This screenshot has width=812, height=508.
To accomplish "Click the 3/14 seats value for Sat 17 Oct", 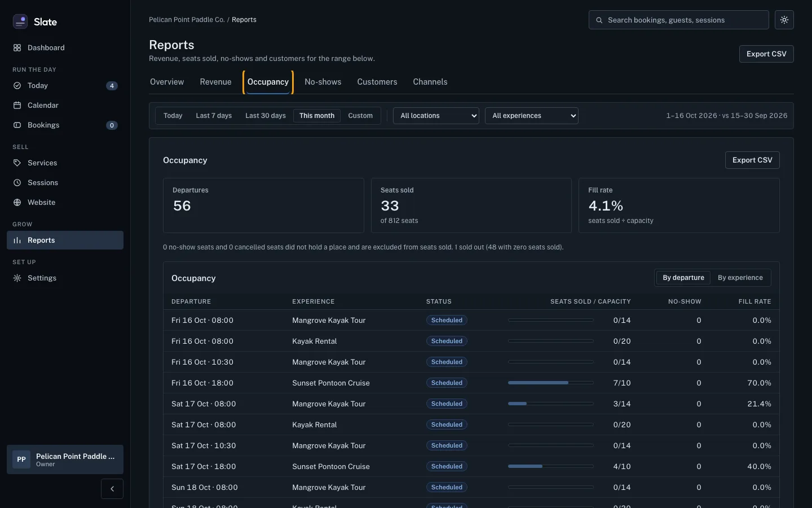I will (x=622, y=404).
